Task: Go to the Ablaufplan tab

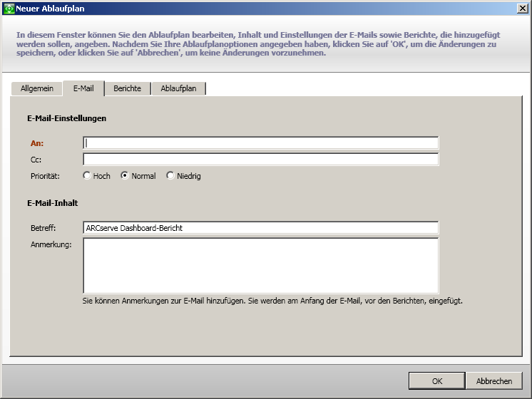Action: (178, 89)
